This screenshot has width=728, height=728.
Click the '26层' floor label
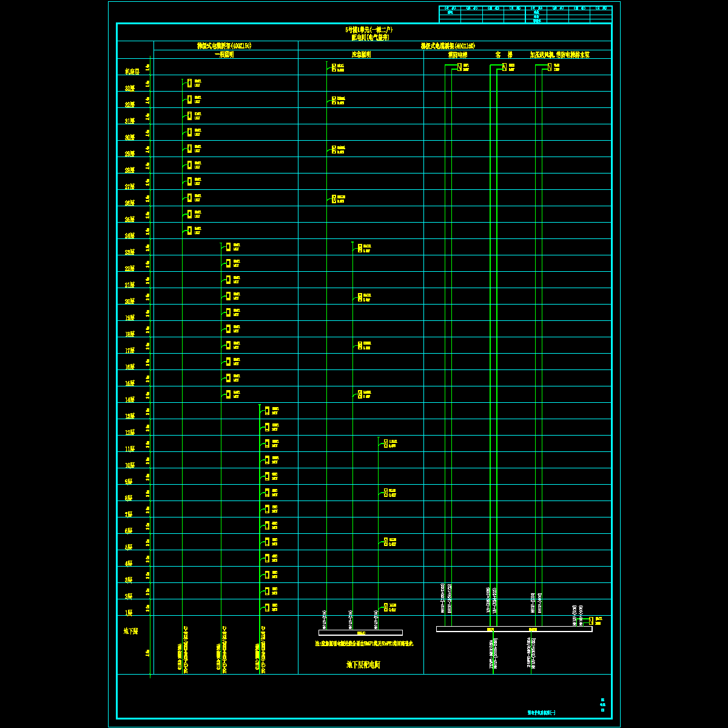pyautogui.click(x=130, y=203)
